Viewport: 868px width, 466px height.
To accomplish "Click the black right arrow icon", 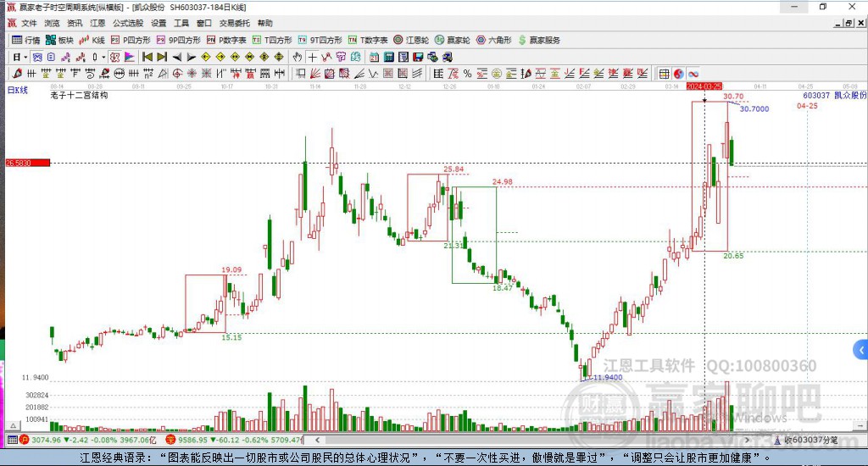I will [192, 57].
